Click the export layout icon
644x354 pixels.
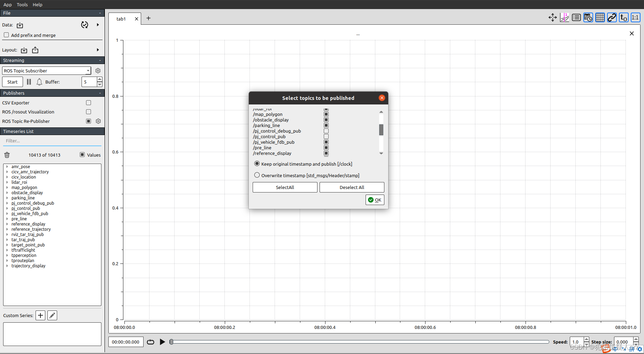[x=35, y=50]
